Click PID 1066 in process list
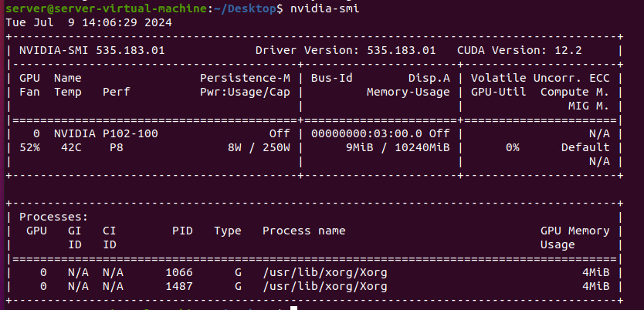This screenshot has height=310, width=644. click(179, 273)
